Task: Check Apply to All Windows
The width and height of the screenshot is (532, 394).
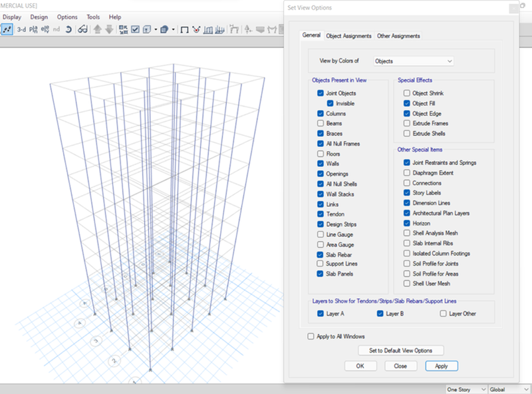Action: click(311, 336)
